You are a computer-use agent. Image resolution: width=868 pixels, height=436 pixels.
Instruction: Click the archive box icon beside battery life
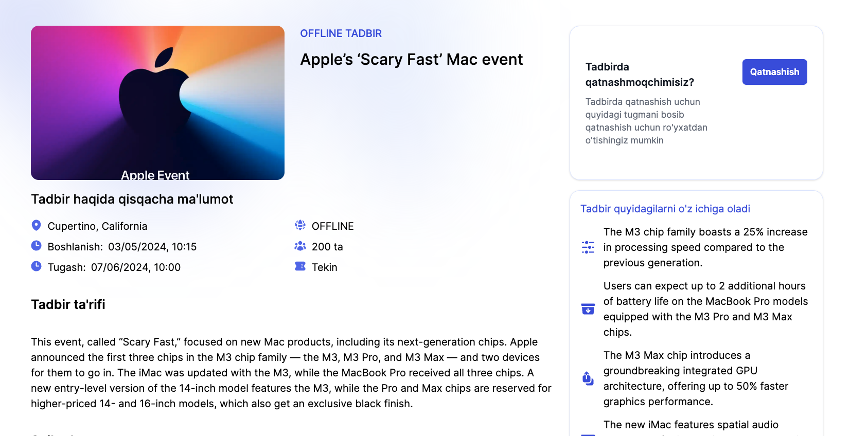588,309
